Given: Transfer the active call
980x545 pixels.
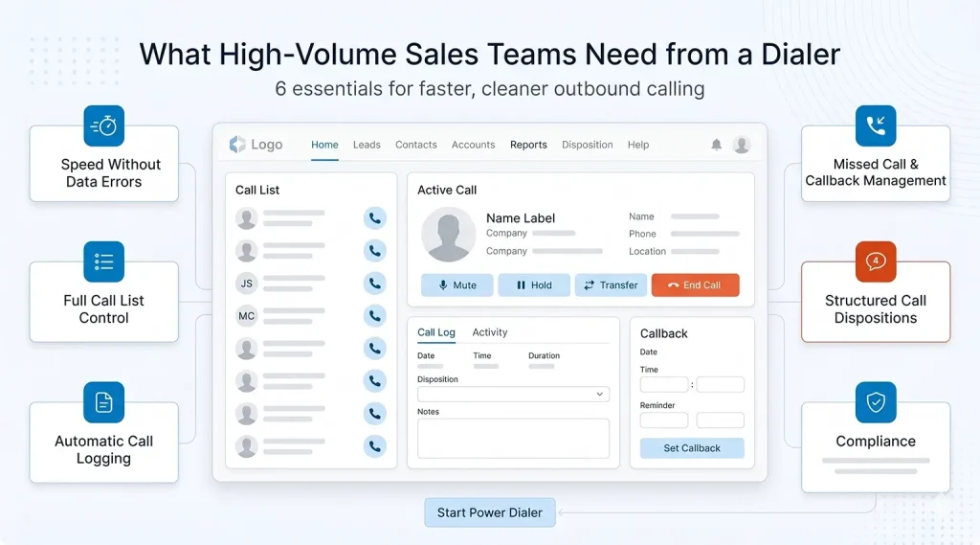Looking at the screenshot, I should 611,284.
